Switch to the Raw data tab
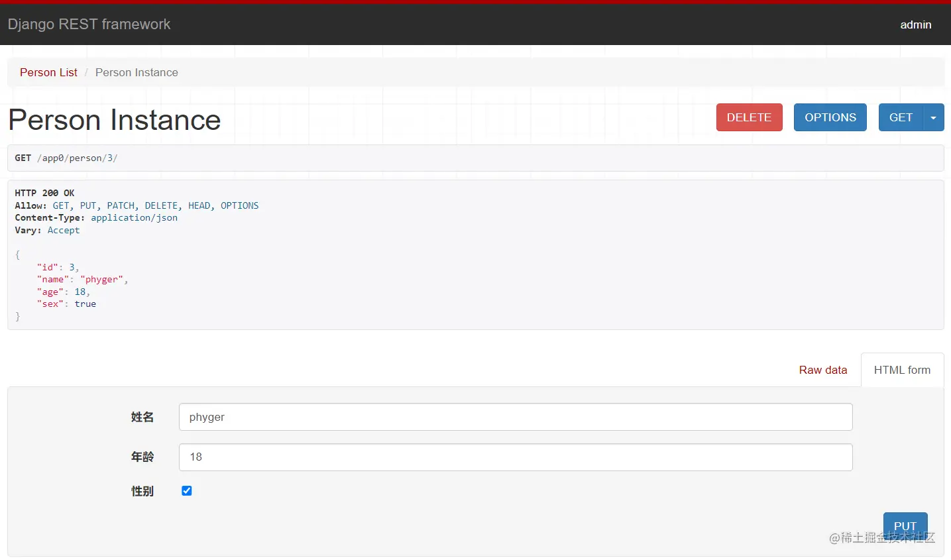951x560 pixels. (x=823, y=370)
